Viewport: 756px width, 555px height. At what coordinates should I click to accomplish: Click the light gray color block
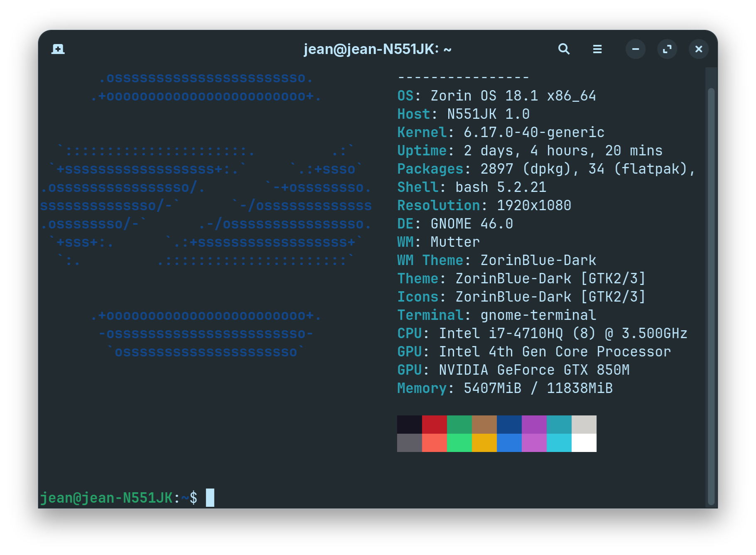tap(584, 425)
